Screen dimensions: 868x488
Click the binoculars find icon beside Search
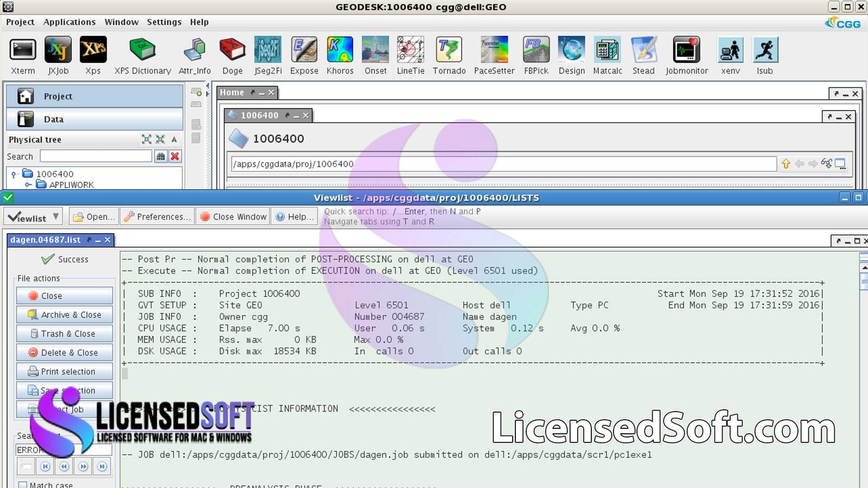click(x=161, y=156)
